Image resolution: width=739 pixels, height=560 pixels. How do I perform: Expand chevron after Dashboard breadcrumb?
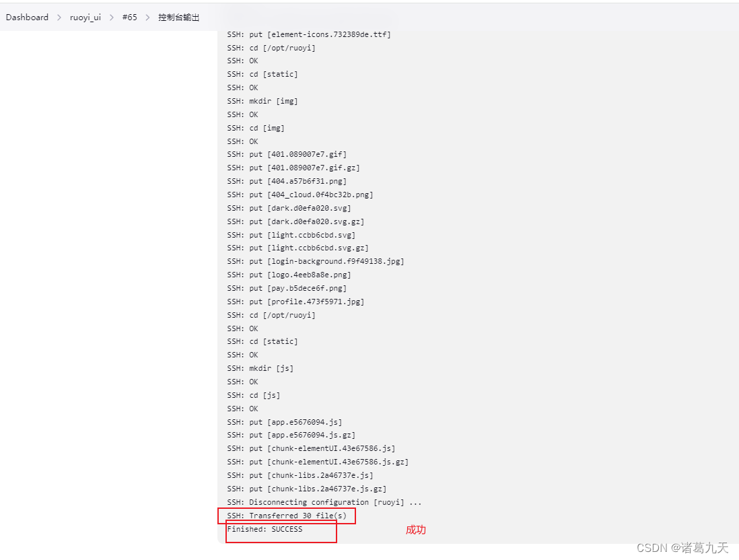click(x=59, y=17)
